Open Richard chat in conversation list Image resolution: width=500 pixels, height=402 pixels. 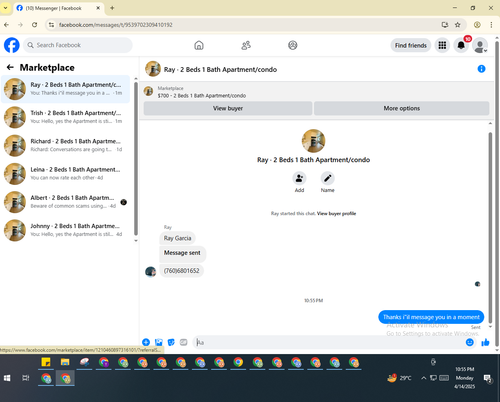point(65,146)
